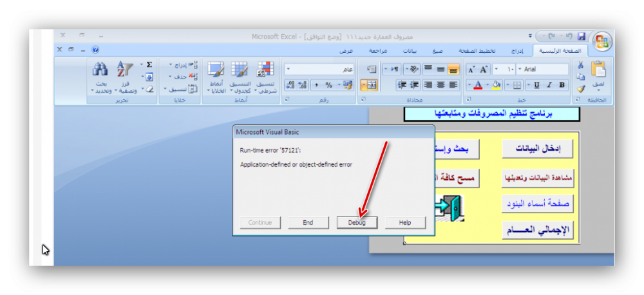
Task: Click the exit door picture on the sheet
Action: 448,207
